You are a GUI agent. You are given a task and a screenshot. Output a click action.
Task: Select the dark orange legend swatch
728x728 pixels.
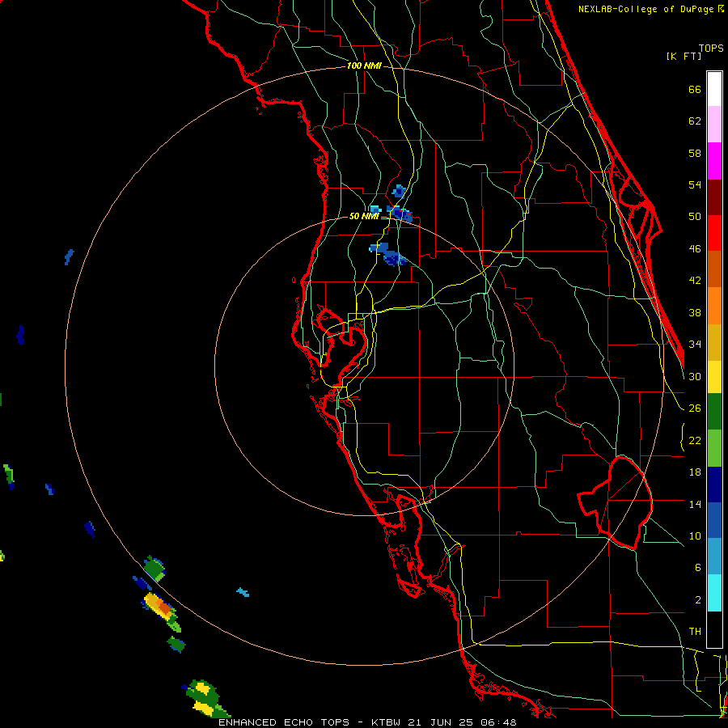714,269
